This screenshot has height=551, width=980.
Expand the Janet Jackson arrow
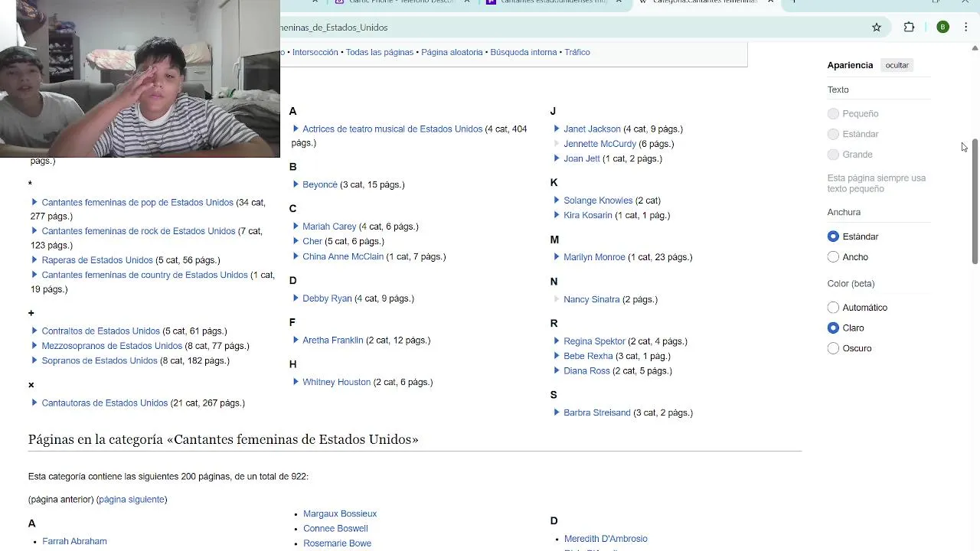pyautogui.click(x=557, y=129)
